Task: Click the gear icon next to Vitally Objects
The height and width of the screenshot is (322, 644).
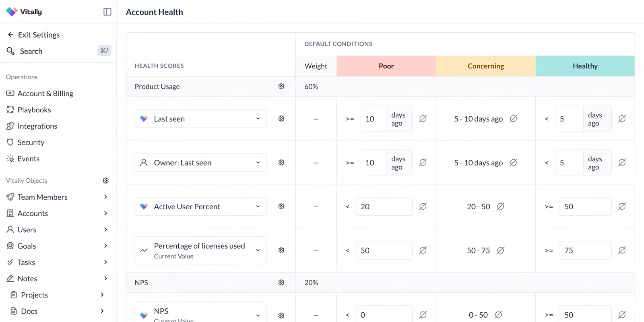Action: (x=105, y=181)
